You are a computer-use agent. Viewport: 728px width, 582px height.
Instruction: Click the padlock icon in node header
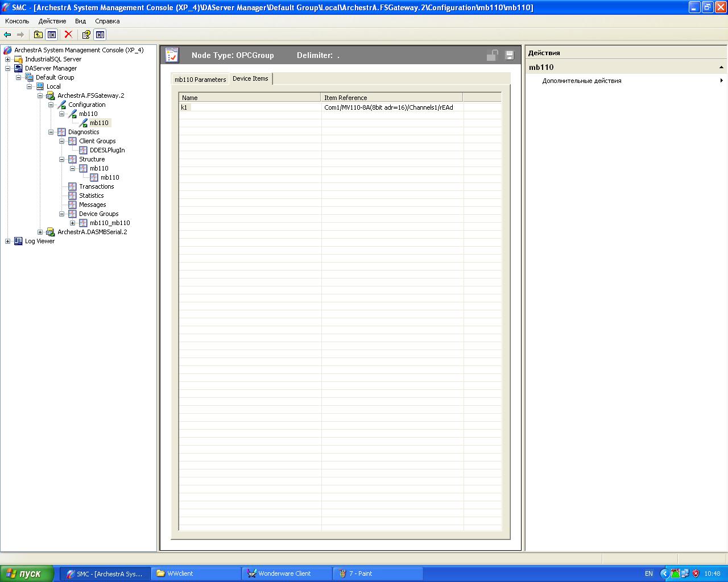492,55
